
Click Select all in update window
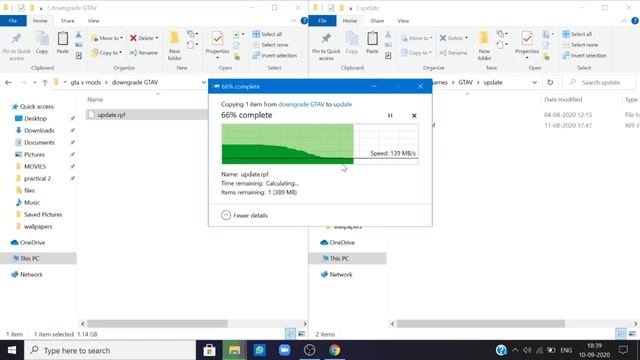click(x=577, y=34)
